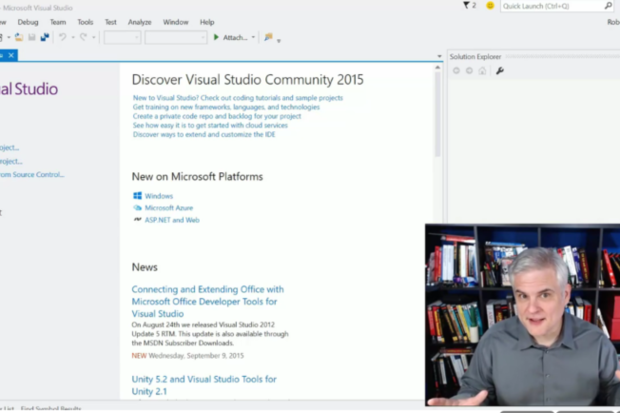Open Solution Explorer Properties wrench icon

coord(500,71)
